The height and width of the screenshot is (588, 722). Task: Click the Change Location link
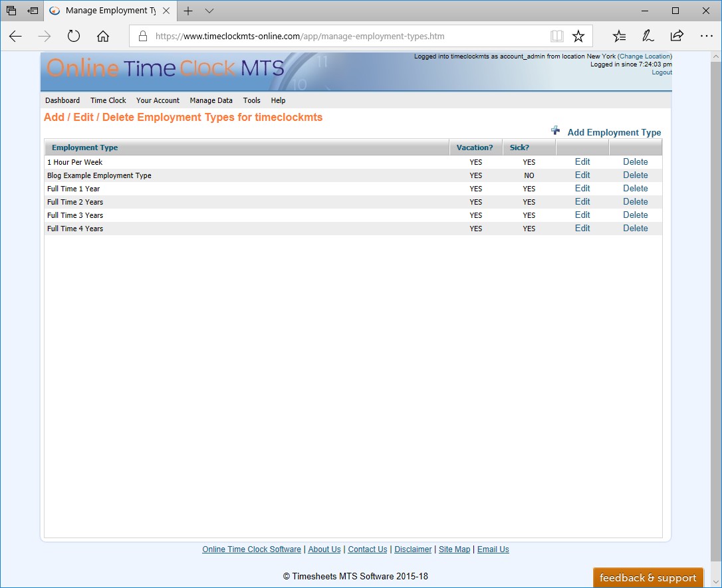[645, 56]
